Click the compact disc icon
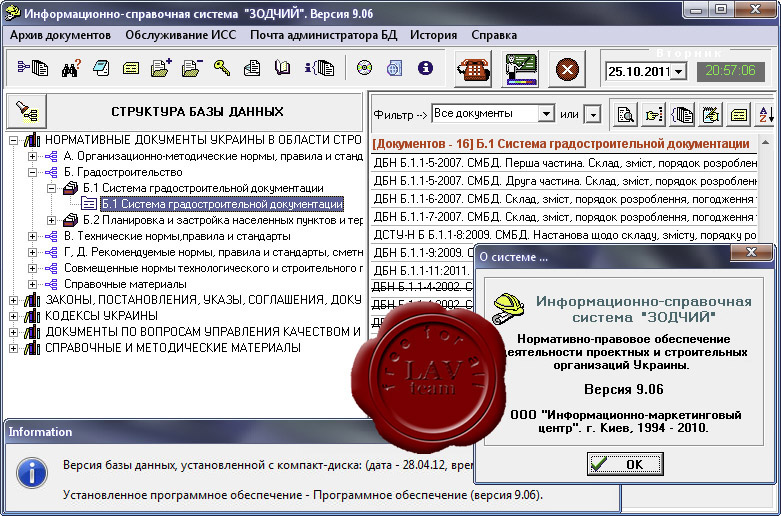 pyautogui.click(x=365, y=68)
